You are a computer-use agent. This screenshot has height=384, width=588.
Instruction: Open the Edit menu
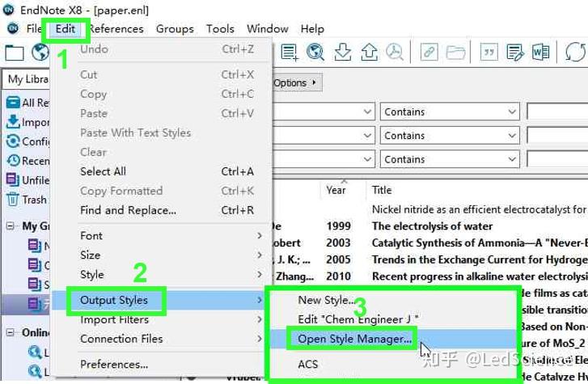tap(66, 29)
